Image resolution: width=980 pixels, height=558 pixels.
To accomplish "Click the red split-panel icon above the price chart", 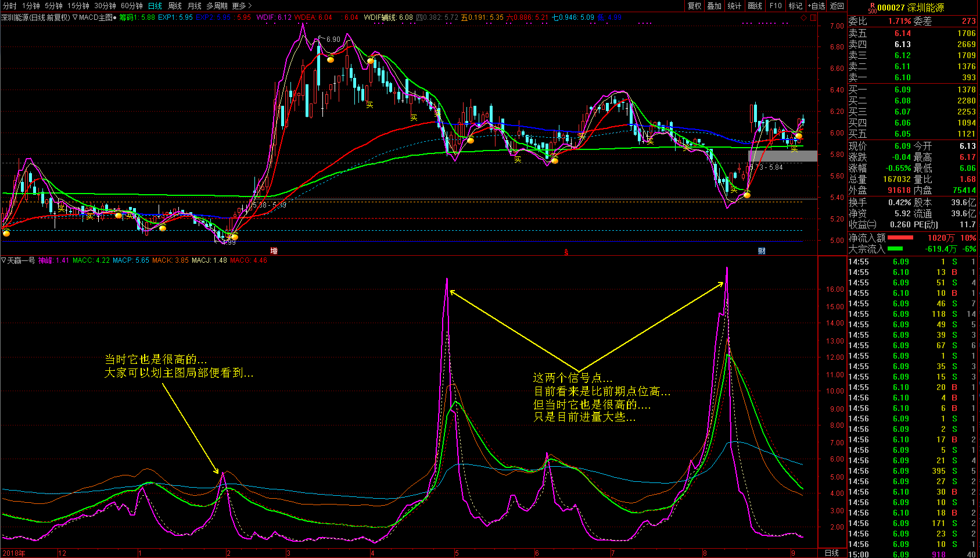I will pyautogui.click(x=813, y=17).
